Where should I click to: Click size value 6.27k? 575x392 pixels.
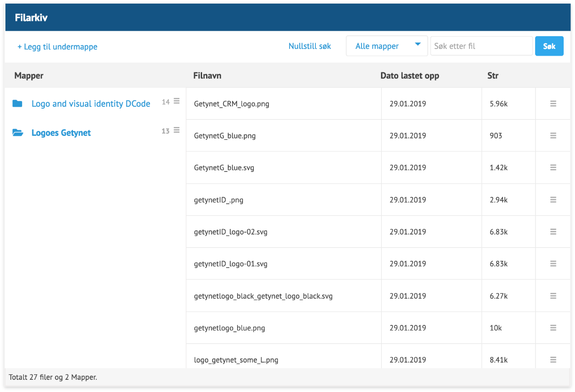pos(498,296)
